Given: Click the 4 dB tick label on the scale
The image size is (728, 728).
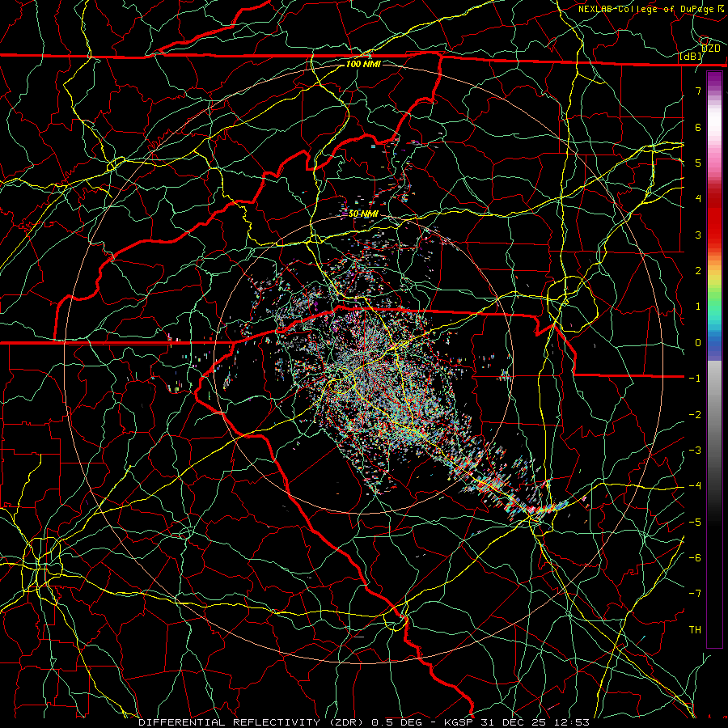Looking at the screenshot, I should [x=698, y=199].
